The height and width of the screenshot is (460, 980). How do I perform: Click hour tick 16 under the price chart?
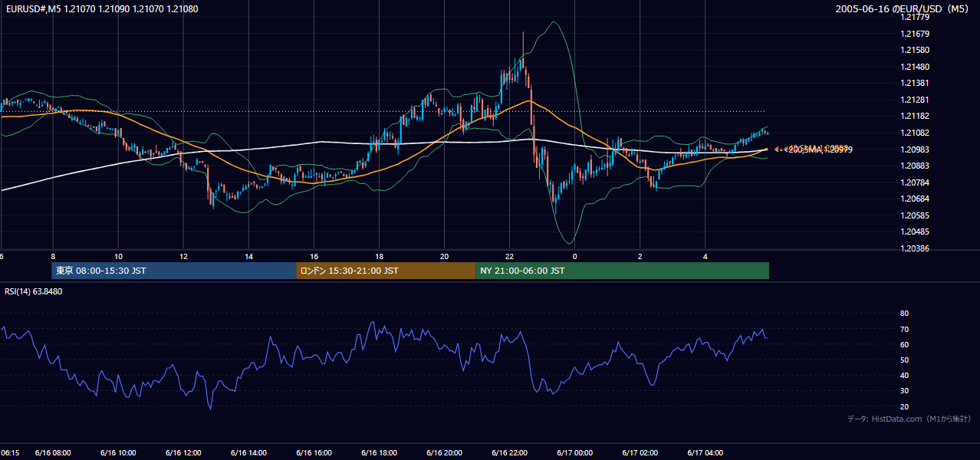(x=314, y=256)
